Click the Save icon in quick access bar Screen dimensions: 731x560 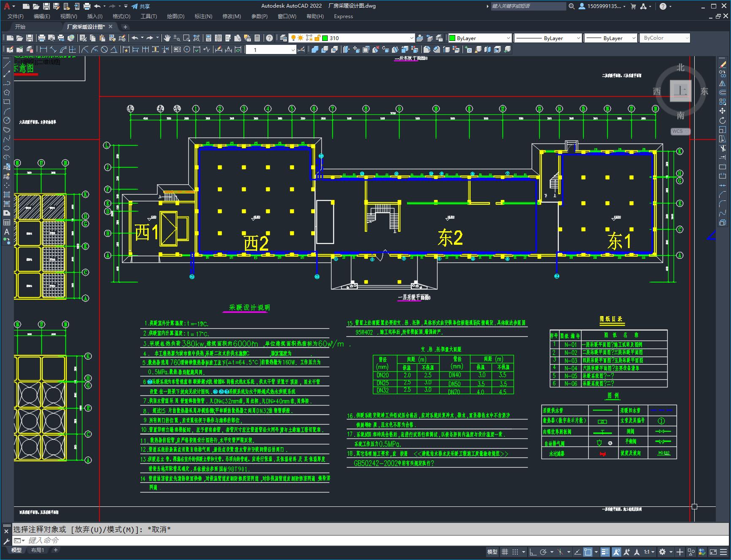coord(46,6)
